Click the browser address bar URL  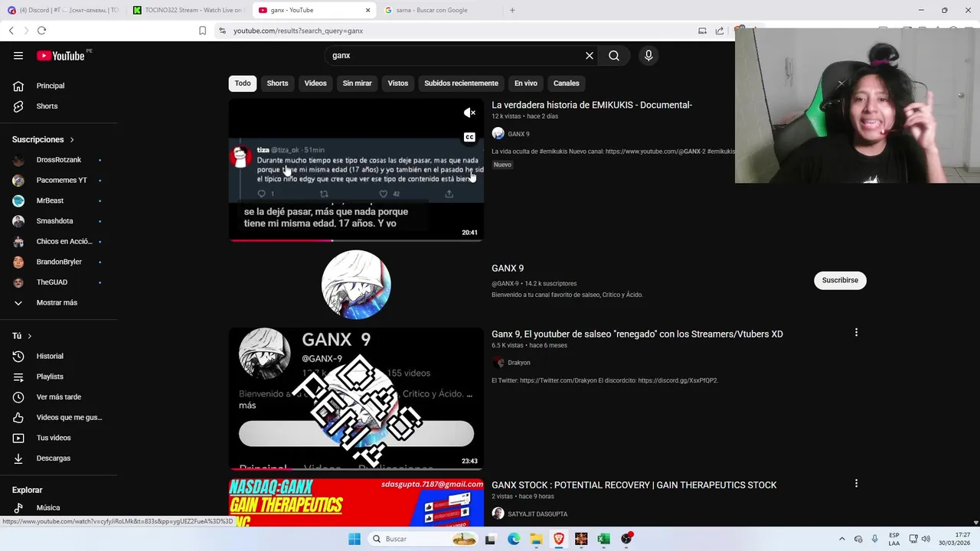coord(299,31)
